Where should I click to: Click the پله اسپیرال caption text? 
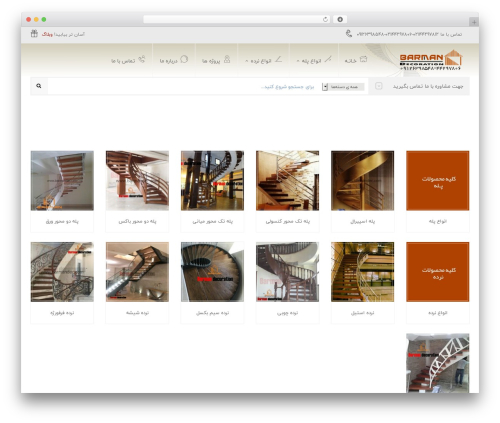(363, 221)
